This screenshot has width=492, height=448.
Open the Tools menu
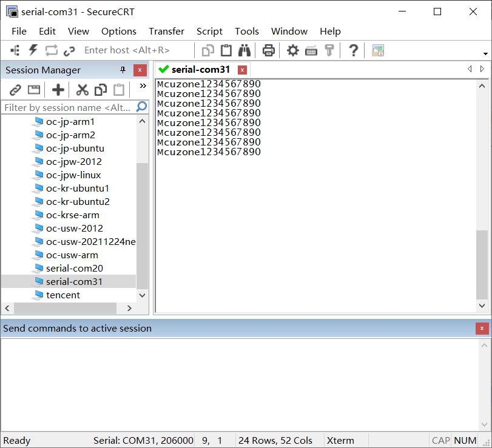point(247,32)
